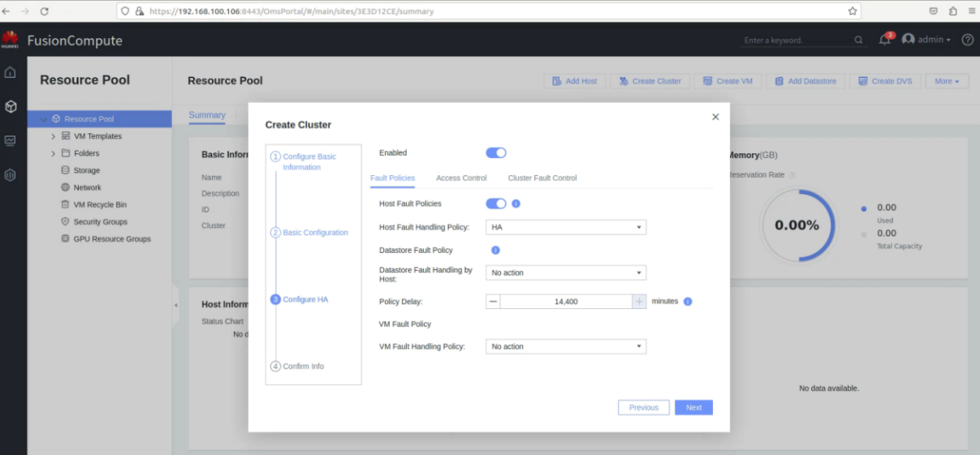Click Host Fault Policies info icon
This screenshot has height=455, width=980.
[516, 204]
